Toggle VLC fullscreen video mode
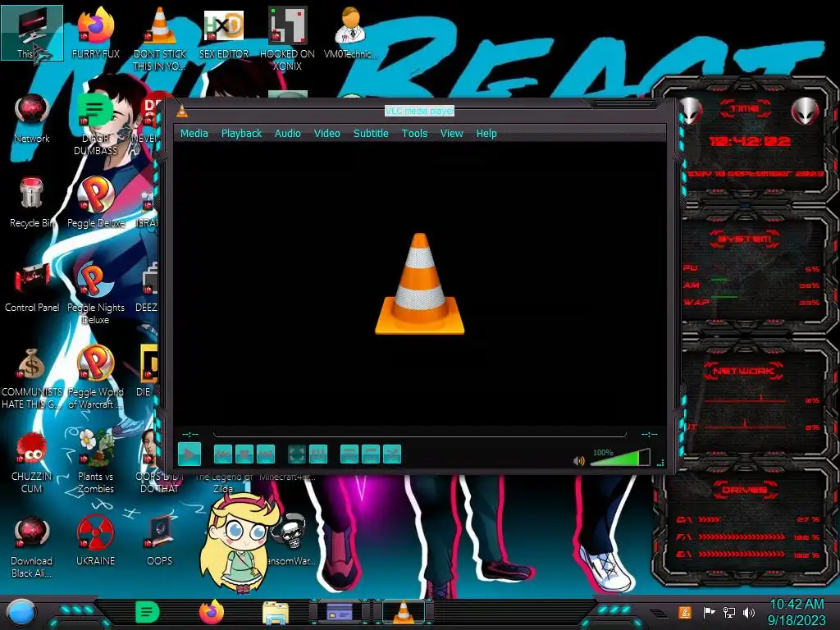This screenshot has width=840, height=630. click(297, 454)
